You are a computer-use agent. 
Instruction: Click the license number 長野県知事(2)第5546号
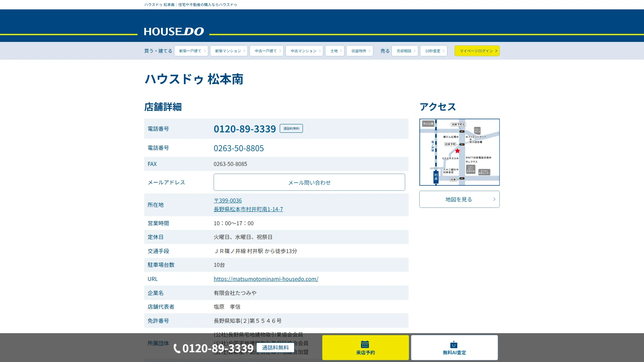(248, 321)
